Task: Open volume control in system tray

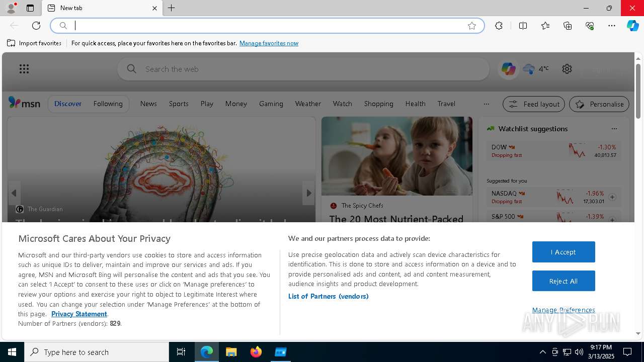Action: tap(579, 352)
